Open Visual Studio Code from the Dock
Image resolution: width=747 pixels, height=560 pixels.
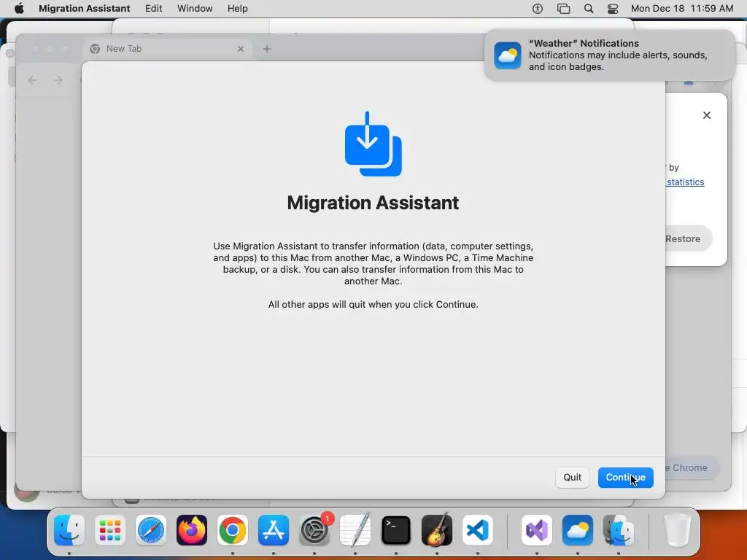point(477,530)
